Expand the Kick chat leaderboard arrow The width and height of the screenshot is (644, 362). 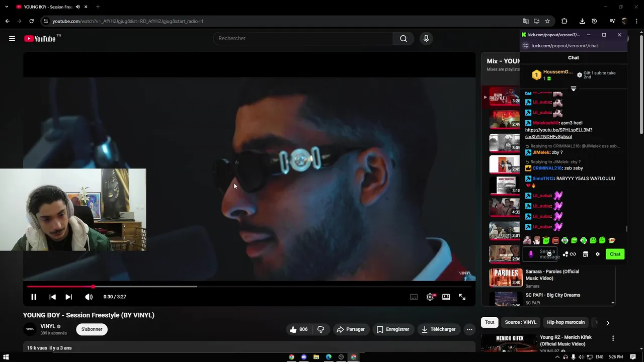[x=574, y=89]
